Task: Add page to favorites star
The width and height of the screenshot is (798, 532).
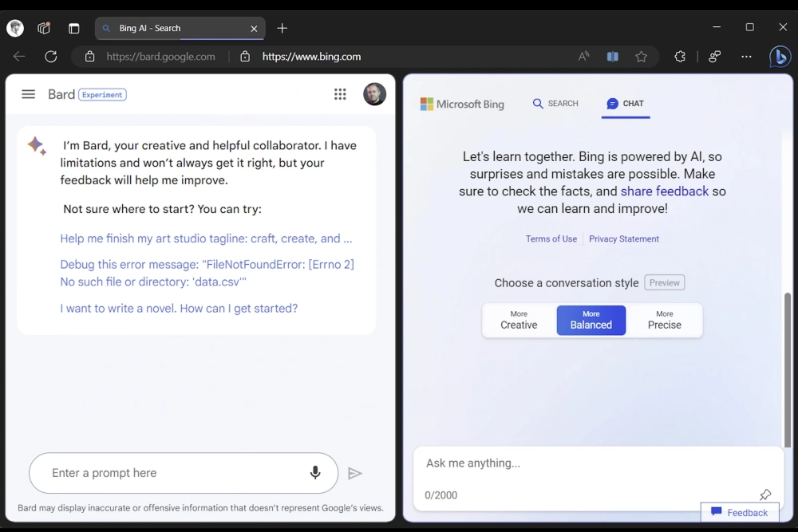Action: [641, 57]
